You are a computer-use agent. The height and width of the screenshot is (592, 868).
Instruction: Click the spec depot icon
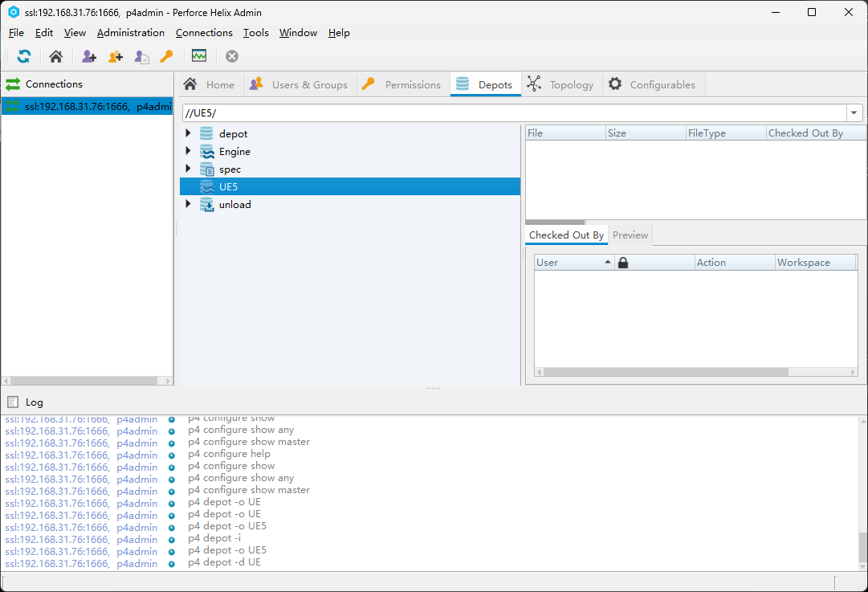coord(206,169)
